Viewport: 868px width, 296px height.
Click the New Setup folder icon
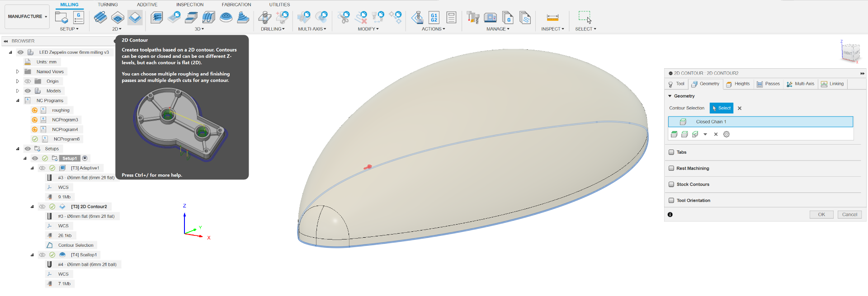pyautogui.click(x=61, y=18)
